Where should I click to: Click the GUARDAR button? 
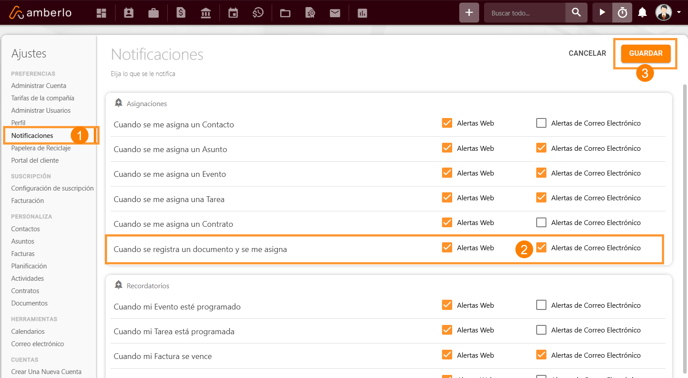click(x=646, y=53)
